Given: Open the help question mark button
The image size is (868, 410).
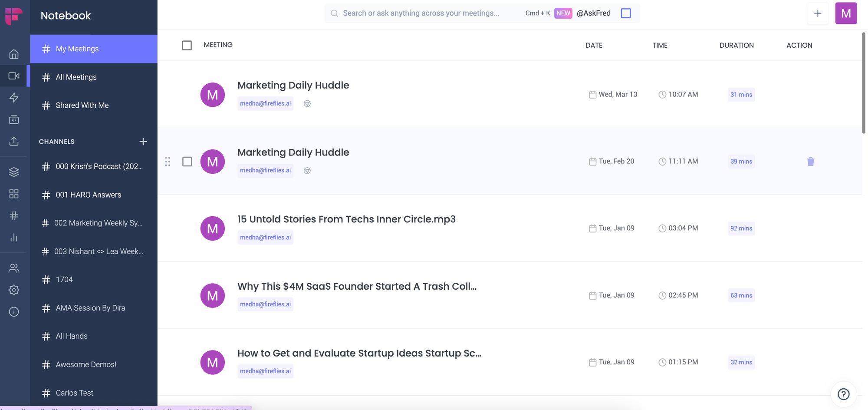Looking at the screenshot, I should click(843, 394).
